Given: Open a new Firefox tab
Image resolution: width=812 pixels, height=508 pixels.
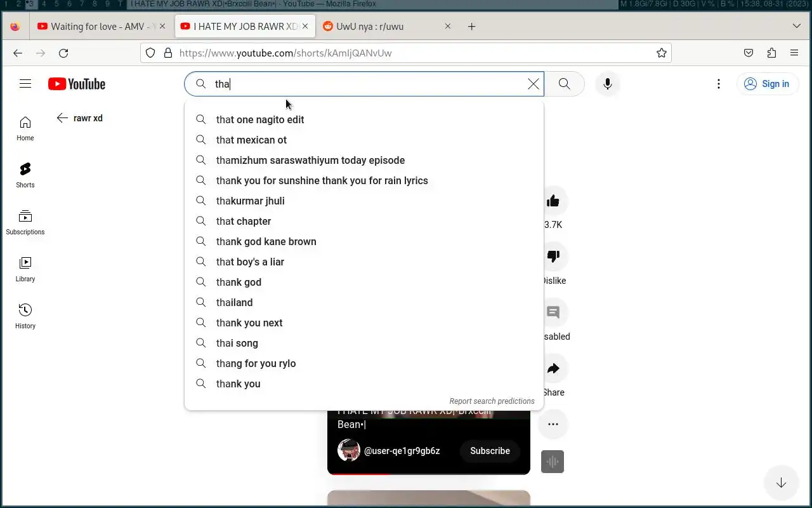Looking at the screenshot, I should point(471,27).
